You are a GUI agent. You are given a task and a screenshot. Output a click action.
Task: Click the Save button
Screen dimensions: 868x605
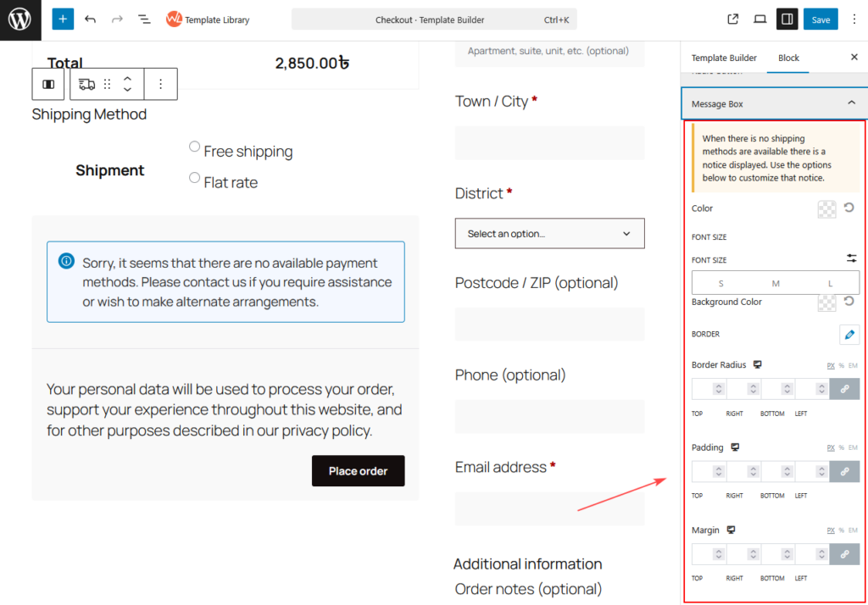pos(821,19)
